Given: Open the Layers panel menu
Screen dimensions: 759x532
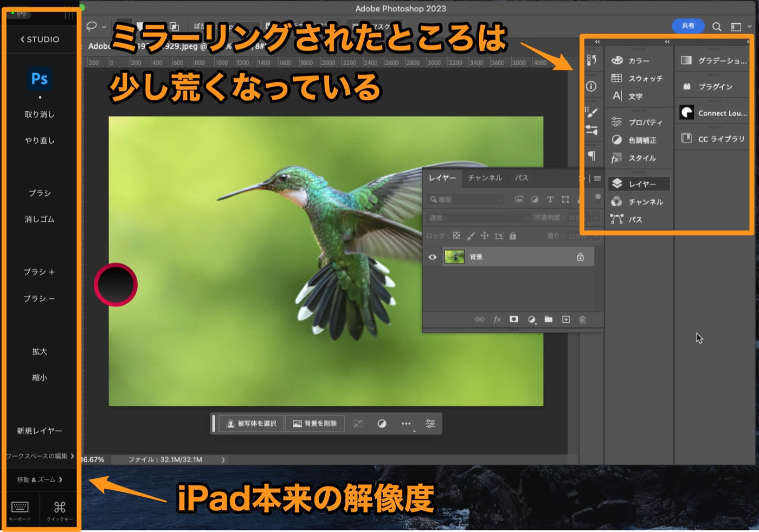Looking at the screenshot, I should [597, 178].
